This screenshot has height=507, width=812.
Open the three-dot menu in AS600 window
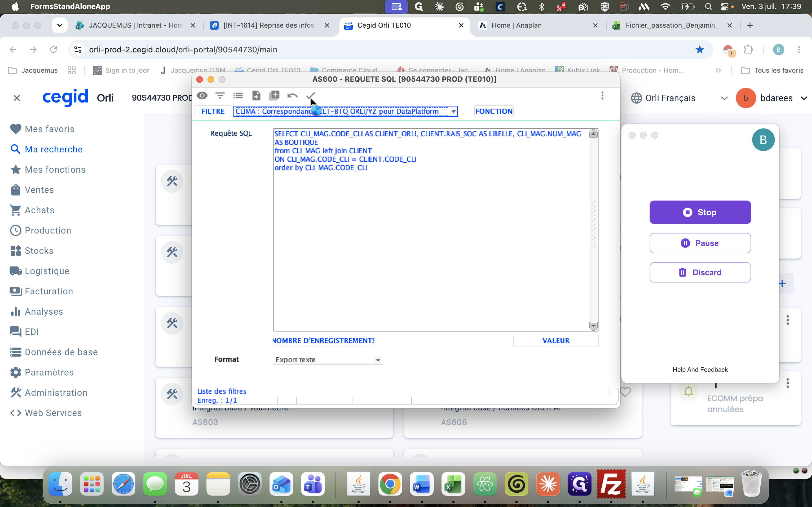pos(602,95)
